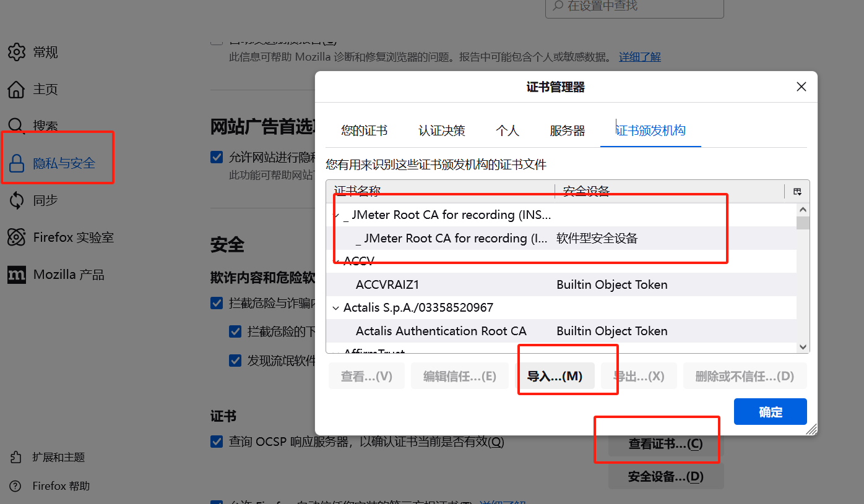Click the column picker icon in certificate table
The image size is (864, 504).
[x=797, y=192]
